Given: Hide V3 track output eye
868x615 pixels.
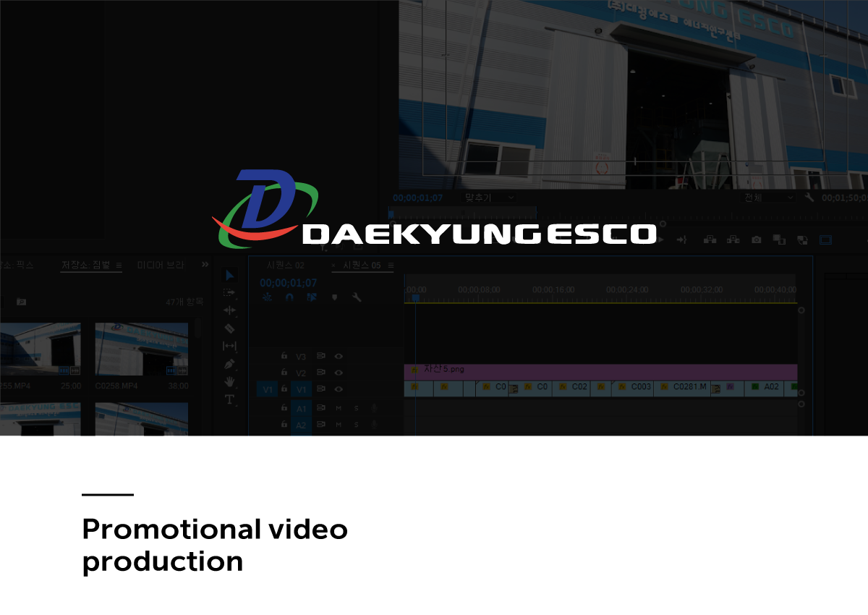Looking at the screenshot, I should point(339,356).
